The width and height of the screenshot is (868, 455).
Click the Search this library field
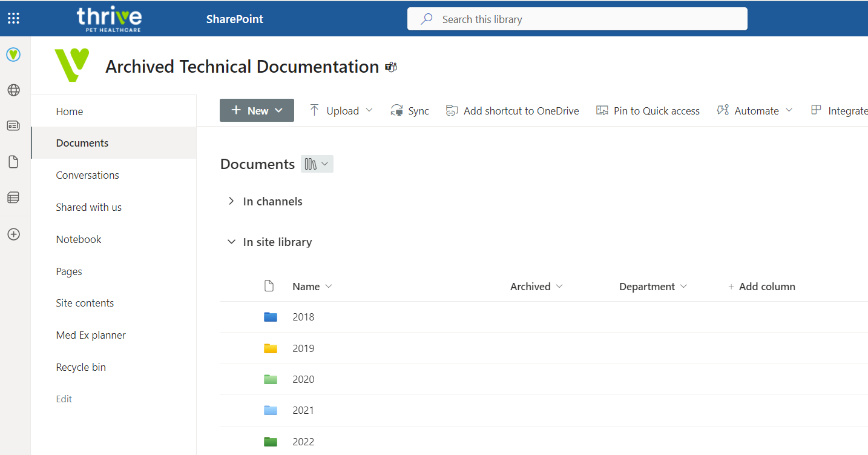(577, 19)
